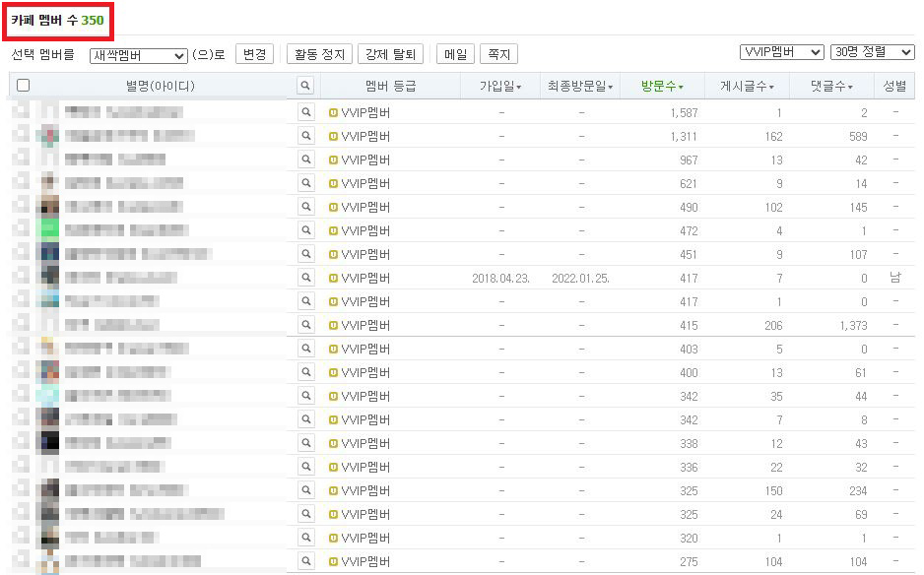Click avatar thumbnail of 403 visits member
This screenshot has height=575, width=924.
[47, 349]
